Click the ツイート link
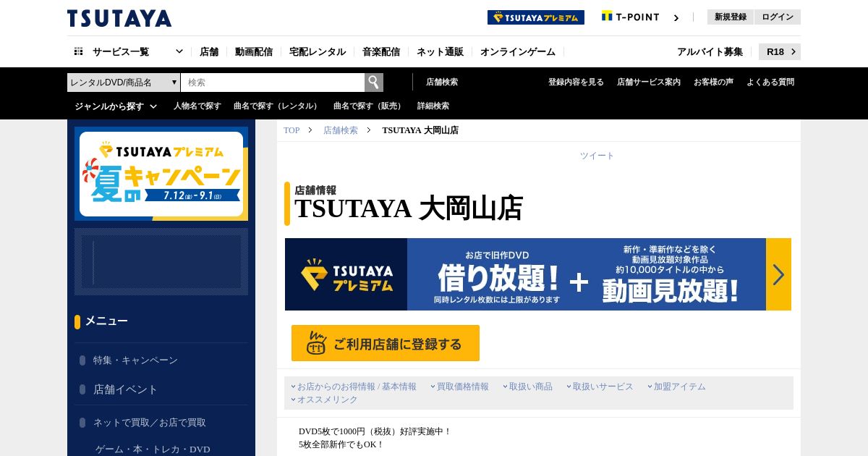This screenshot has width=868, height=456. (x=597, y=156)
